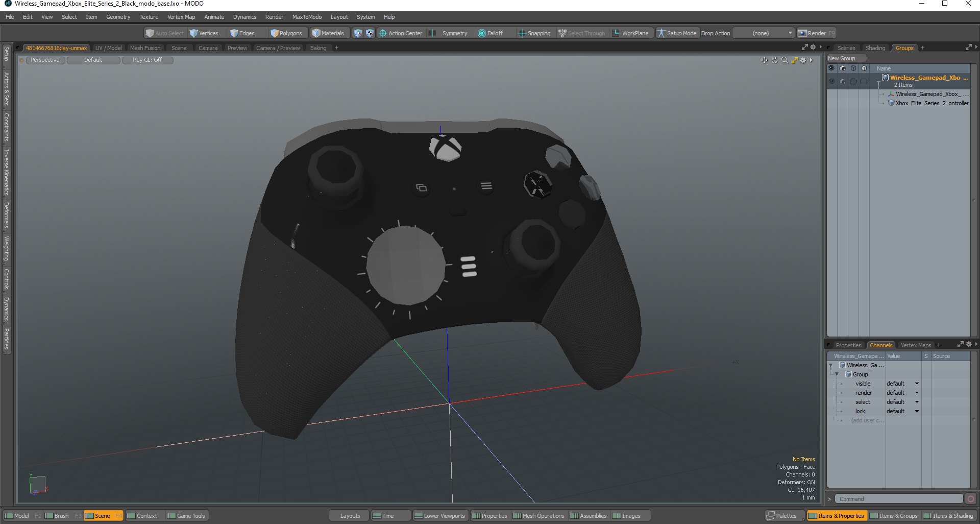Open WorkPlane menu
This screenshot has height=524, width=980.
point(631,33)
